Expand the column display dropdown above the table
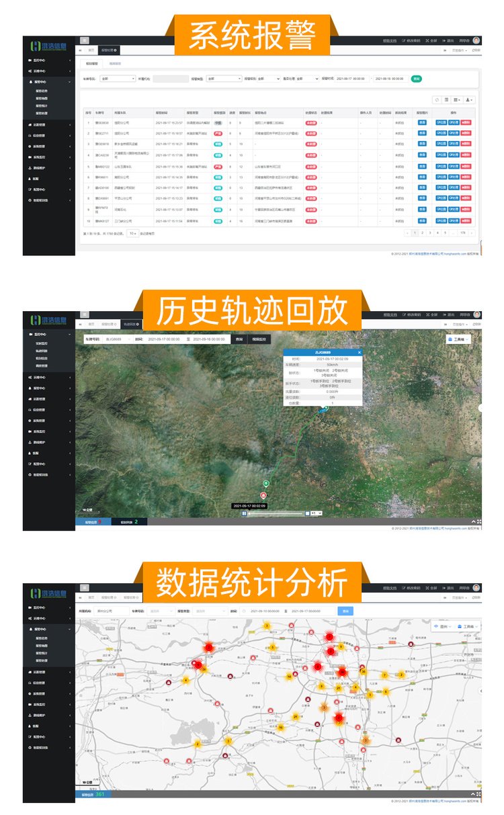 457,99
